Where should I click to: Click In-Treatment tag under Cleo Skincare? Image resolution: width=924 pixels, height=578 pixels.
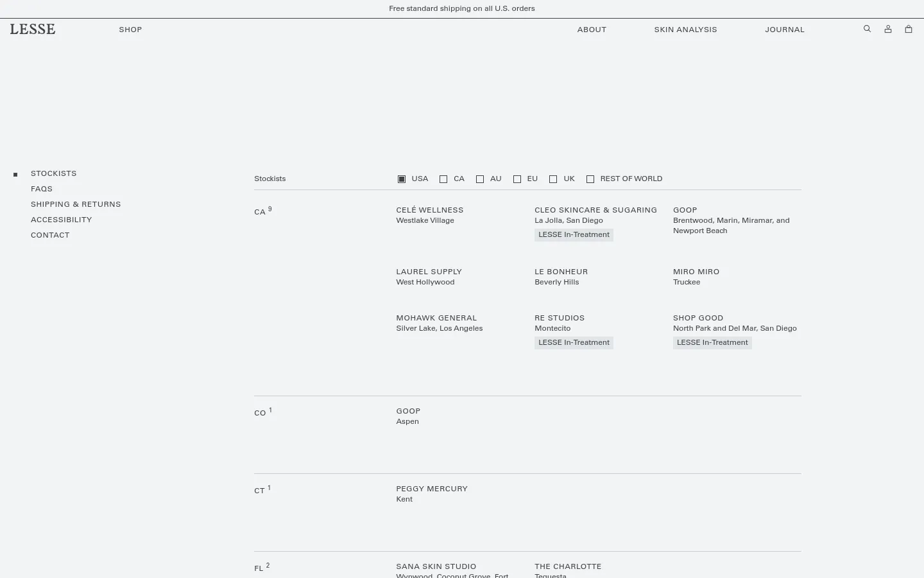[574, 235]
